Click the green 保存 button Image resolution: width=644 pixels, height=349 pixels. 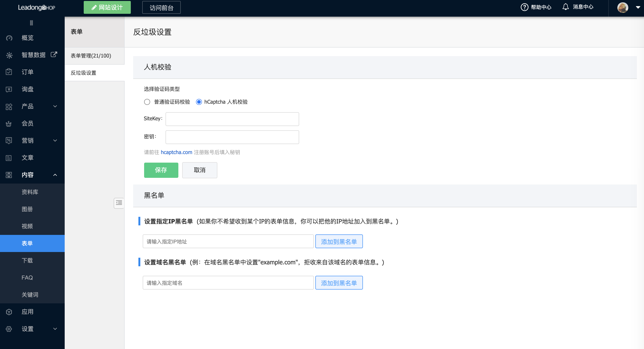point(161,170)
